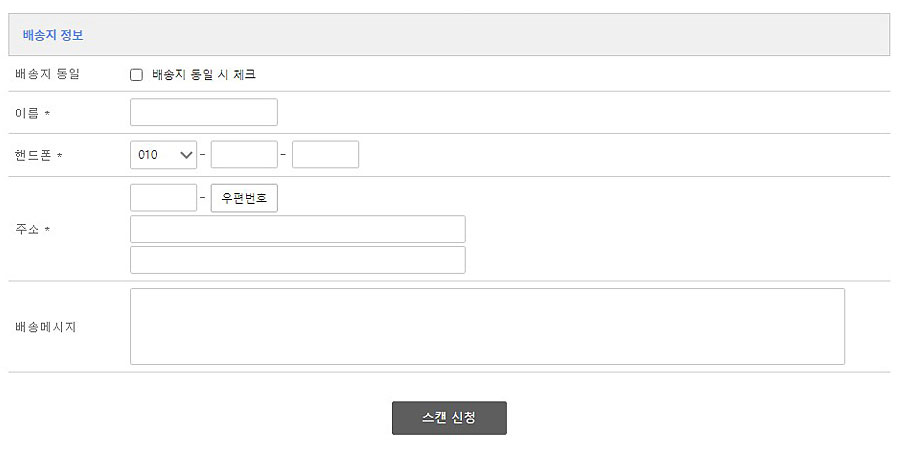Click the 핸드폰 field label
The image size is (900, 452).
[x=33, y=155]
